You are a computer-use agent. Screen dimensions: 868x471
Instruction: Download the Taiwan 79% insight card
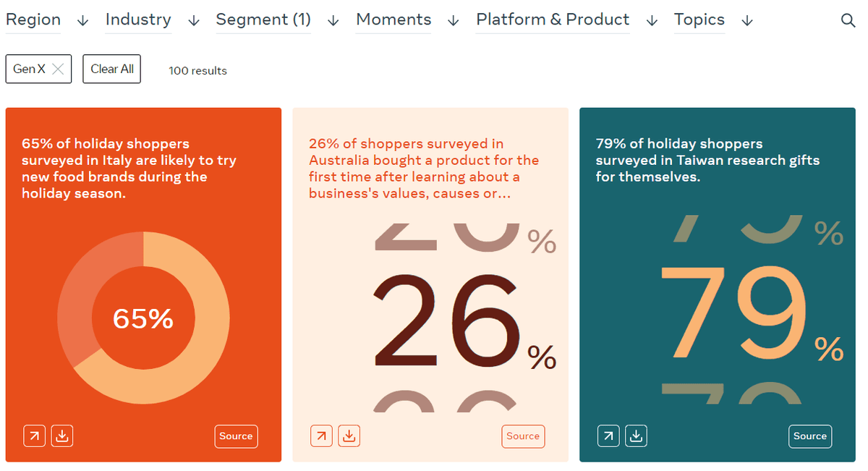coord(637,436)
